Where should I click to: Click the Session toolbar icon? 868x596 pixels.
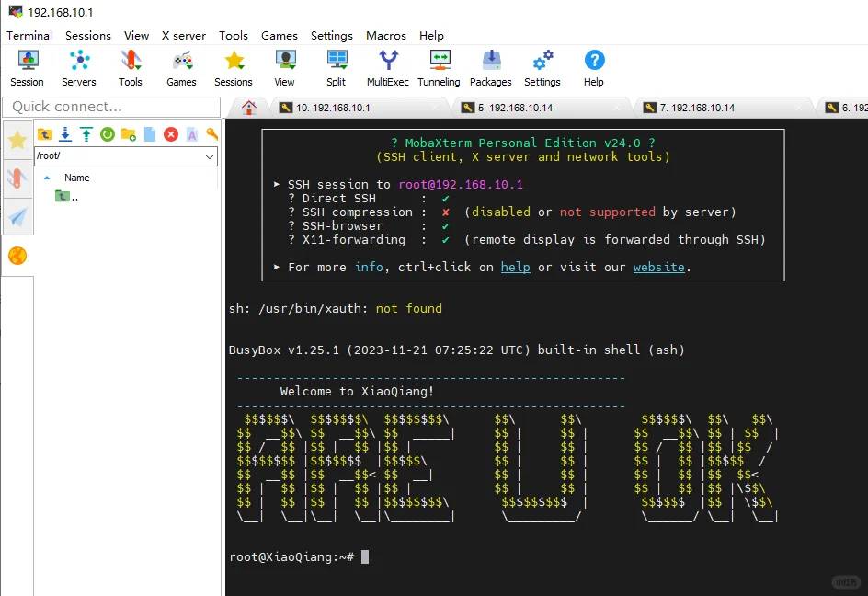pyautogui.click(x=28, y=68)
